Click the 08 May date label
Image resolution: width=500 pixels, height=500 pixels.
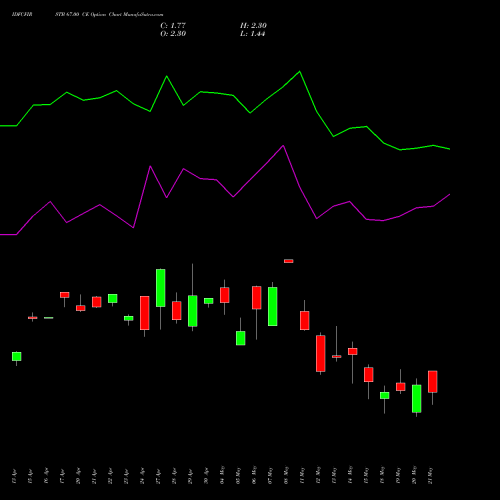pyautogui.click(x=286, y=475)
